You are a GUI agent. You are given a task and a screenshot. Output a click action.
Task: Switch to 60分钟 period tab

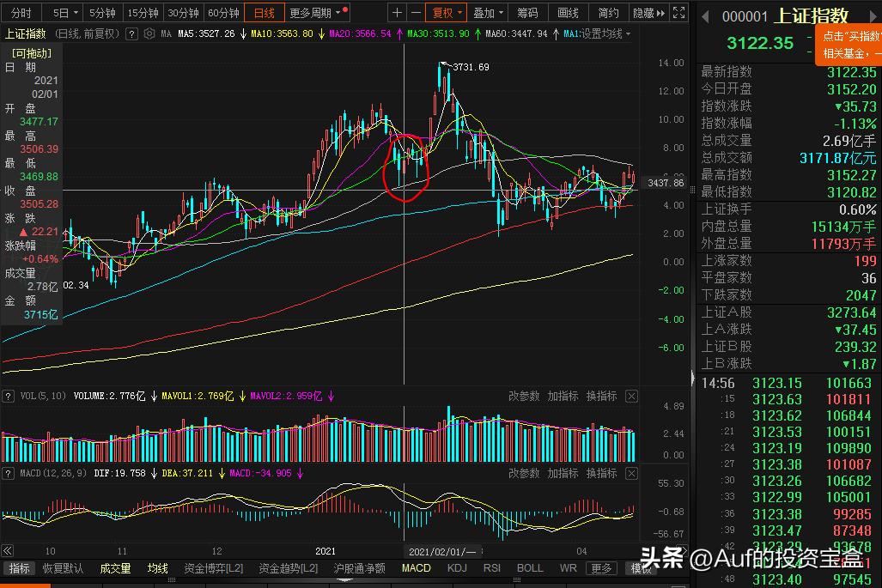coord(224,12)
